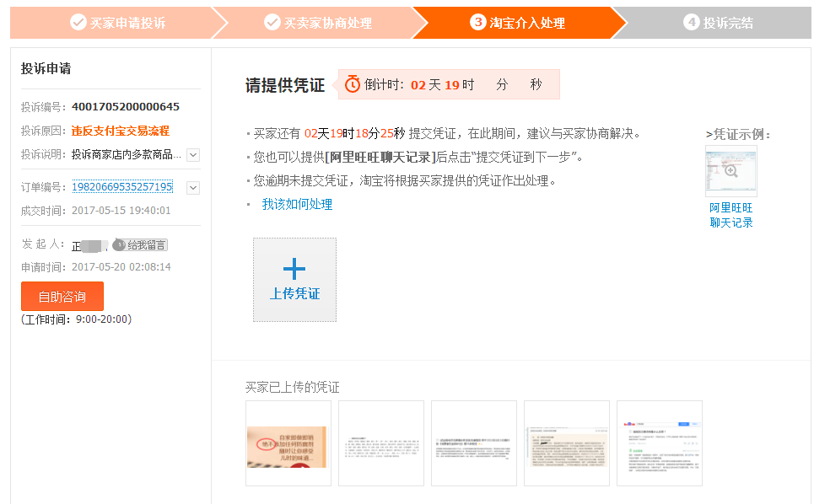Click the checkmark icon beside 买卖家协商处理
814x504 pixels.
point(272,22)
